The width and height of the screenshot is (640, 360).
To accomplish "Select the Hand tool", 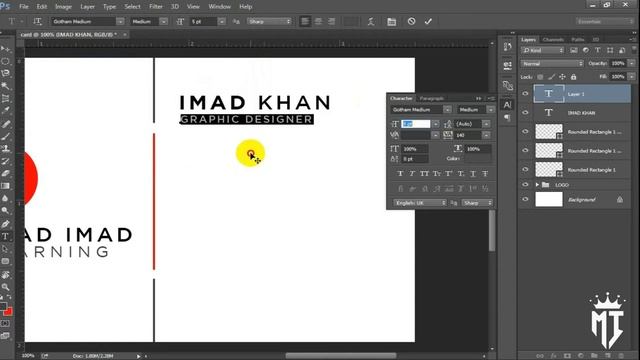I will 5,274.
